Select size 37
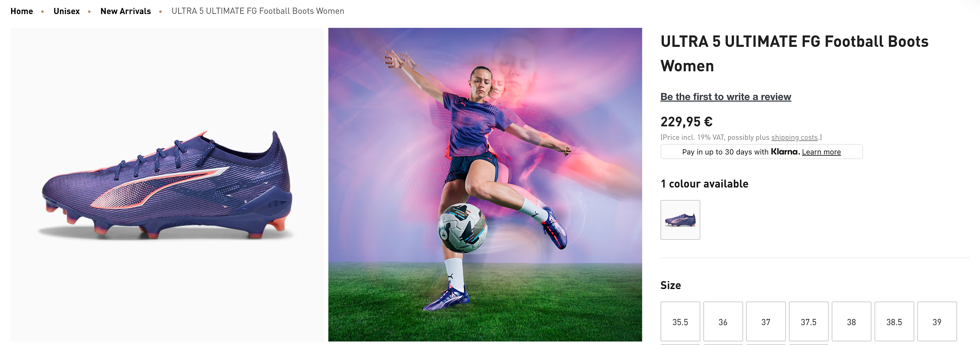980x345 pixels. pyautogui.click(x=766, y=322)
